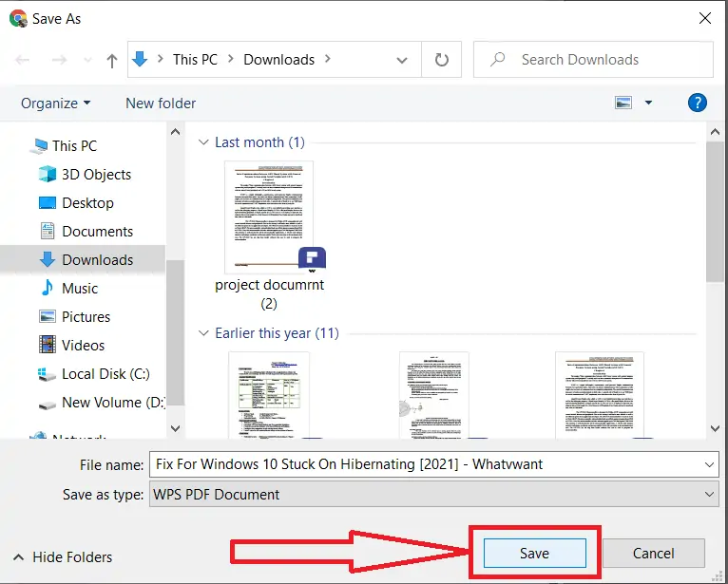Screen dimensions: 728x584
Task: Click the Videos filmstrip icon
Action: [48, 345]
